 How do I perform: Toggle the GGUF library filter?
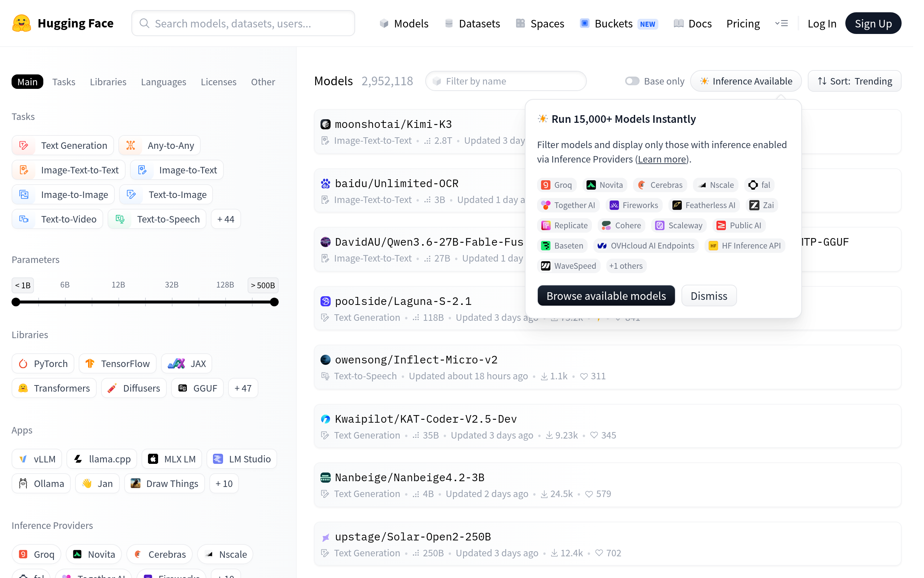click(197, 388)
